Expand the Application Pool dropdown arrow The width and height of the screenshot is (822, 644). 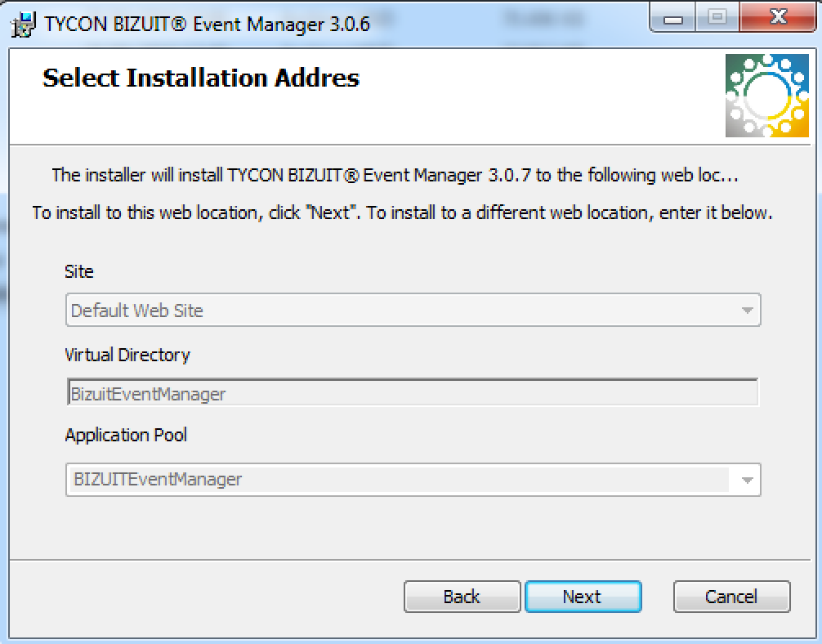[x=747, y=480]
